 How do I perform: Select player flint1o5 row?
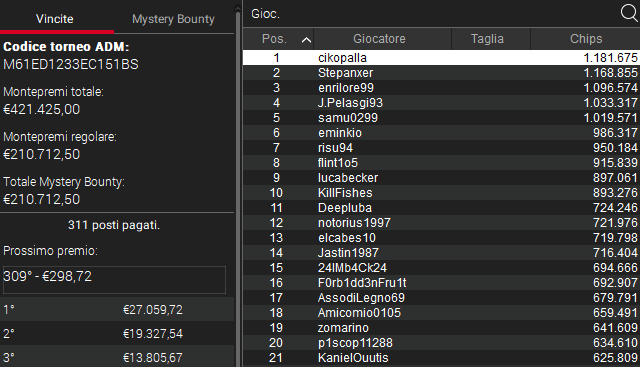(x=441, y=162)
